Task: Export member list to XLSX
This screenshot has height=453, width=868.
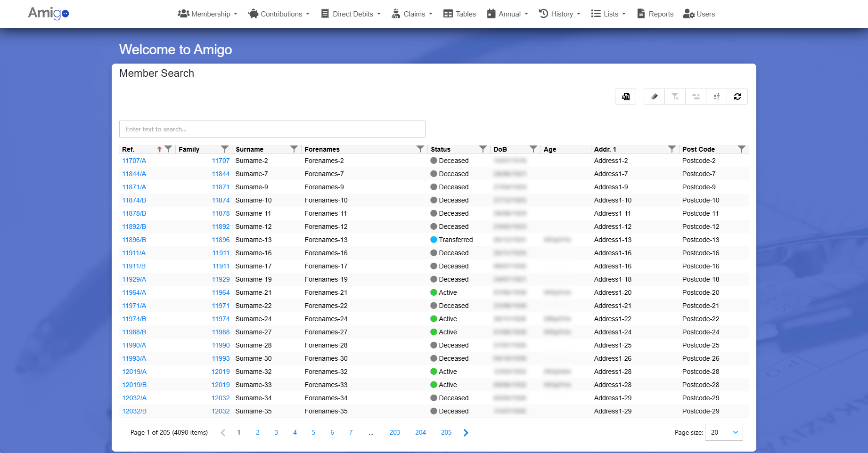Action: 625,97
